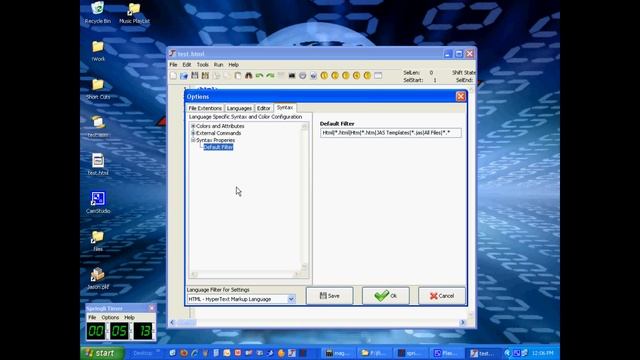Screen dimensions: 640x360
Task: Click the Cancel button with red X
Action: pos(442,296)
